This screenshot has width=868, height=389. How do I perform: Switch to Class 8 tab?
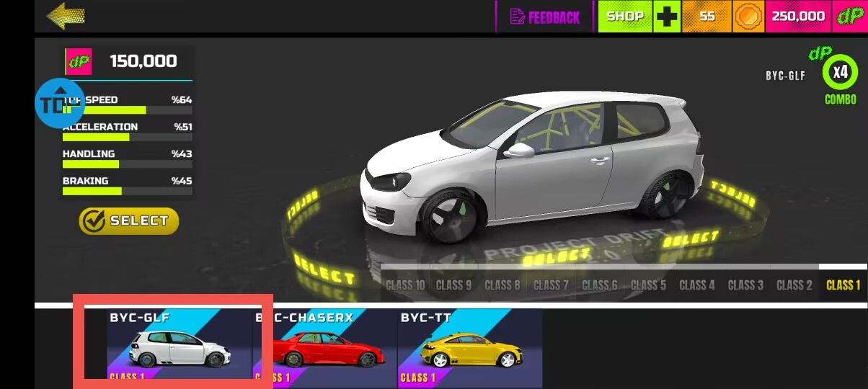(x=502, y=285)
